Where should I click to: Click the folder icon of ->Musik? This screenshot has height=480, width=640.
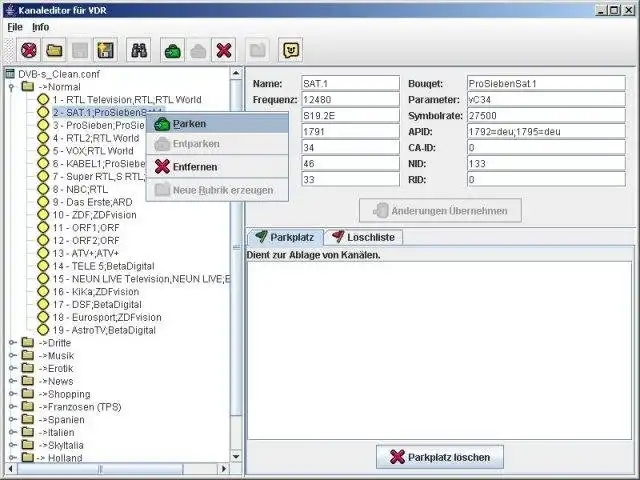pyautogui.click(x=28, y=355)
